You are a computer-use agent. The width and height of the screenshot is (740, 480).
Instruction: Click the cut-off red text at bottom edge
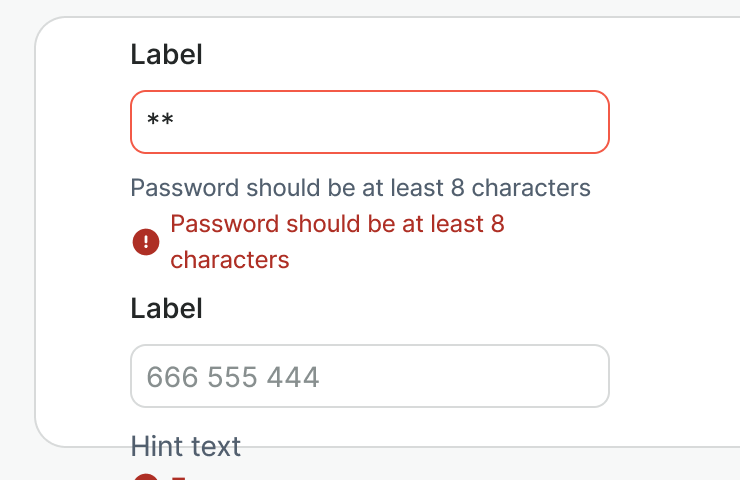[176, 477]
